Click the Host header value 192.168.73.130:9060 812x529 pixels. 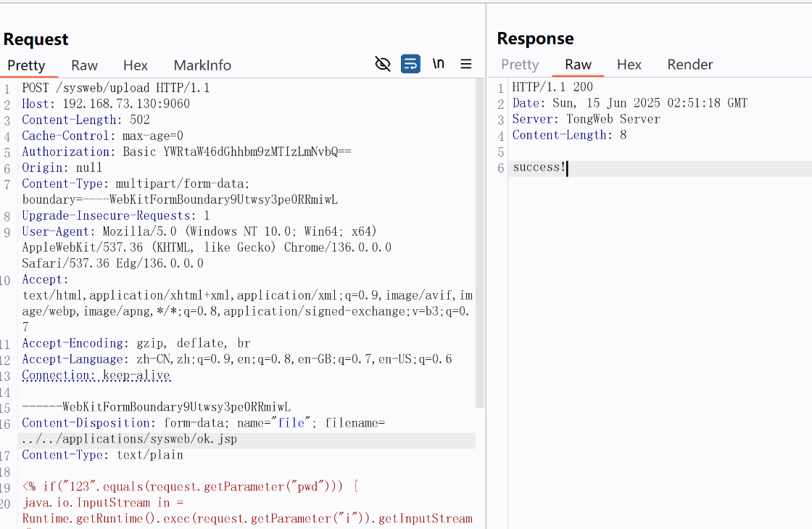coord(126,104)
